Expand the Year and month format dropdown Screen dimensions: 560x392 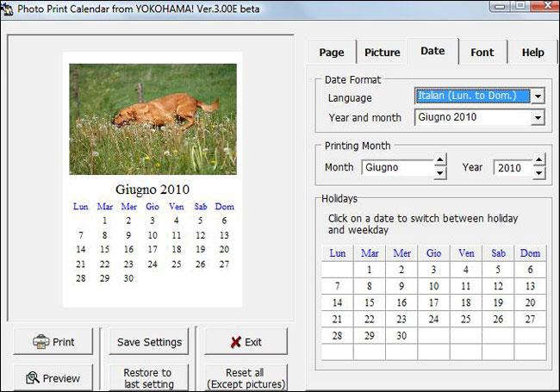click(x=538, y=117)
